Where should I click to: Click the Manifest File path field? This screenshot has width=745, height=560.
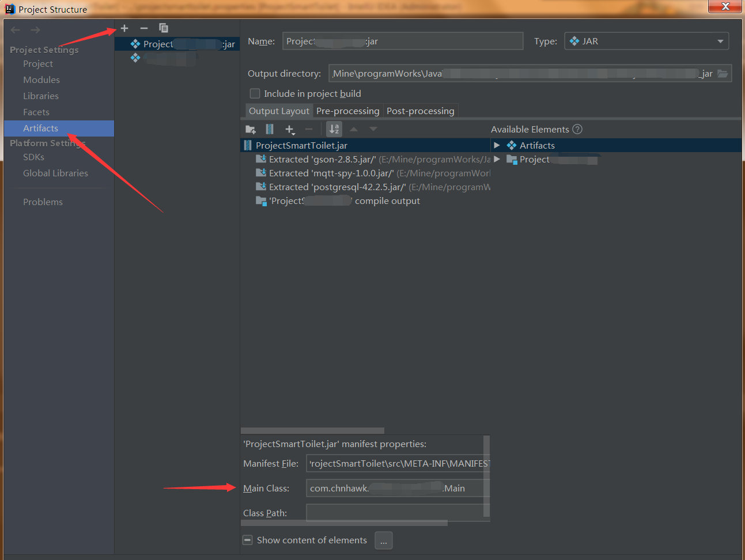pyautogui.click(x=398, y=464)
